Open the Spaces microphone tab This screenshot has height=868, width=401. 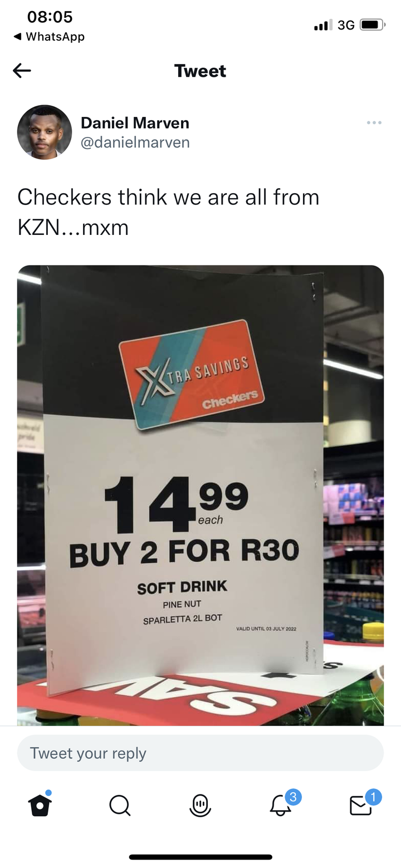200,805
